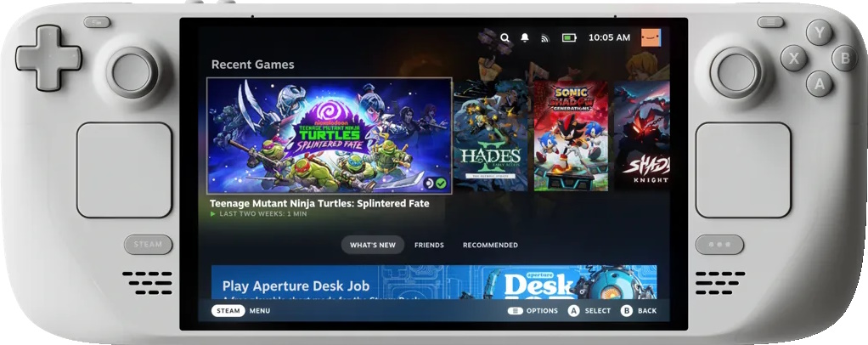Switch to the Friends tab
868x345 pixels.
click(429, 245)
